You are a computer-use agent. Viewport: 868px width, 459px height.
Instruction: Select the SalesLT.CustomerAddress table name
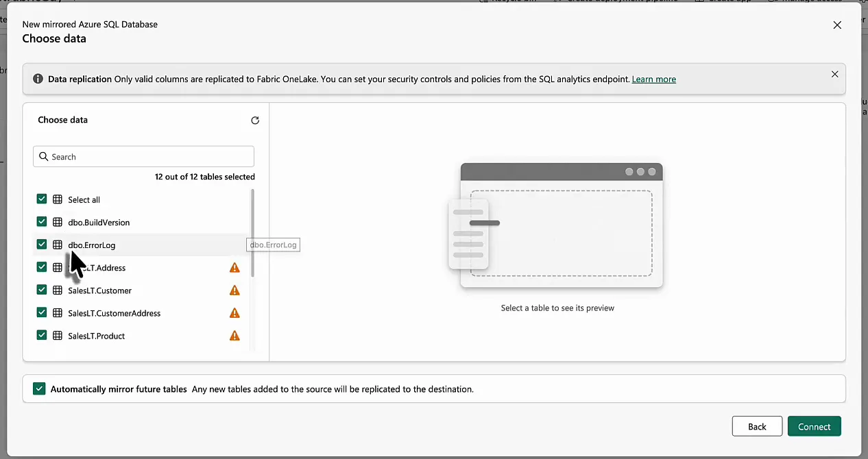pyautogui.click(x=114, y=313)
